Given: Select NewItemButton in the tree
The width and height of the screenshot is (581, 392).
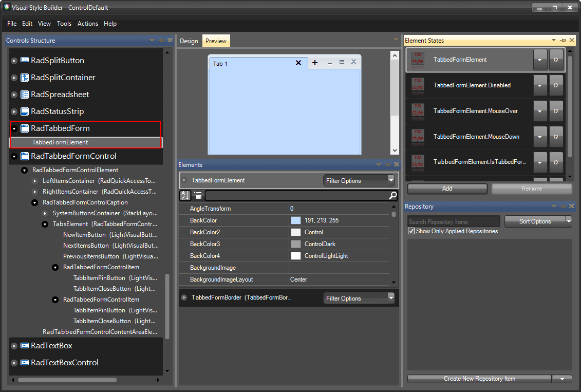Looking at the screenshot, I should click(110, 235).
